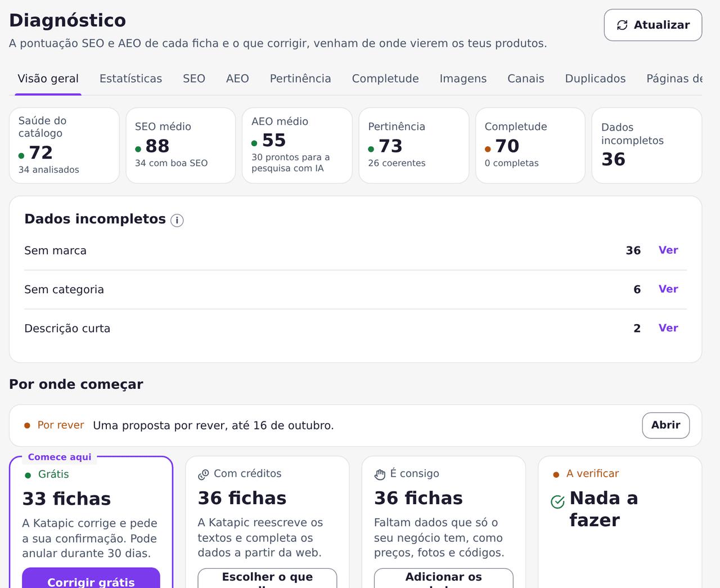Click the Descrição curta row label
Screen dimensions: 720x588
67,329
